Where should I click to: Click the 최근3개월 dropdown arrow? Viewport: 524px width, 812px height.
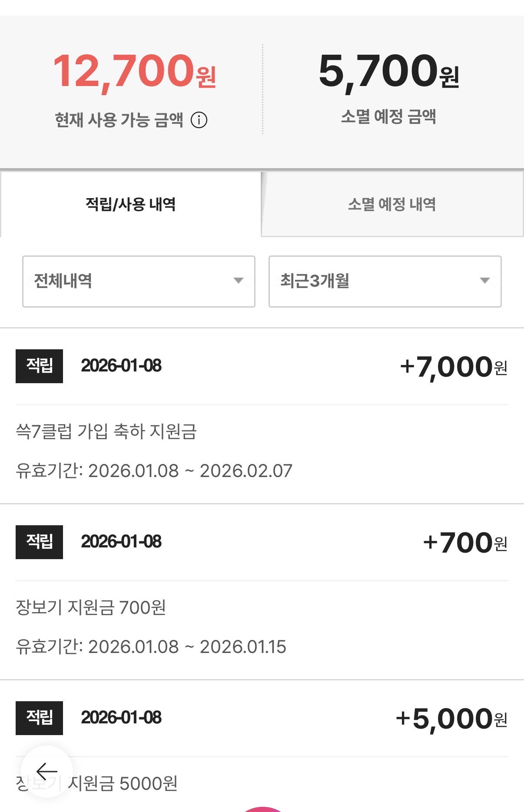(484, 281)
